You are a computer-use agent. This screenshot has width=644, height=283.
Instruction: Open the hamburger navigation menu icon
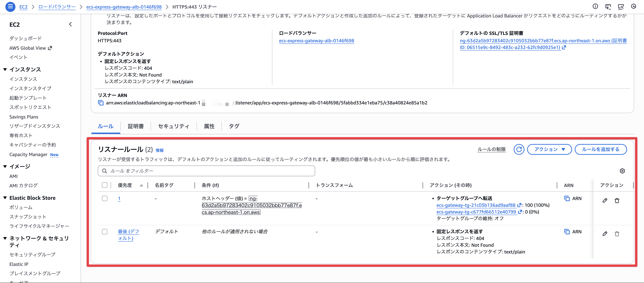10,7
